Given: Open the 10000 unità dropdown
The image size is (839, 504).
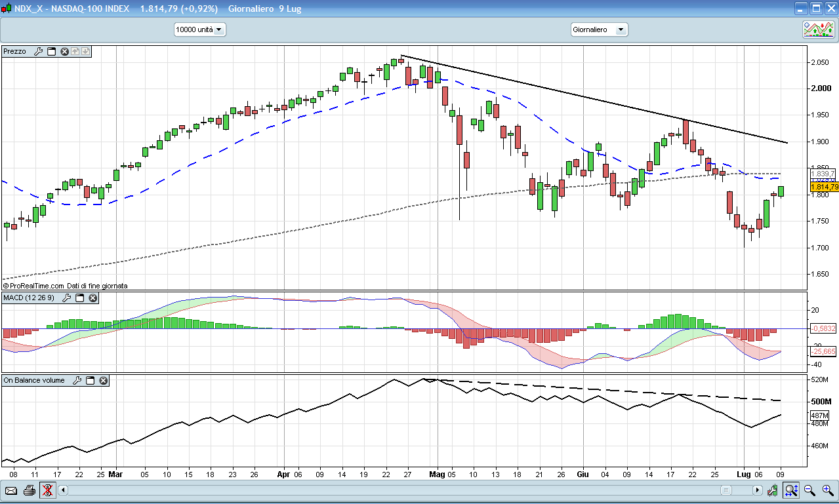Looking at the screenshot, I should point(199,29).
